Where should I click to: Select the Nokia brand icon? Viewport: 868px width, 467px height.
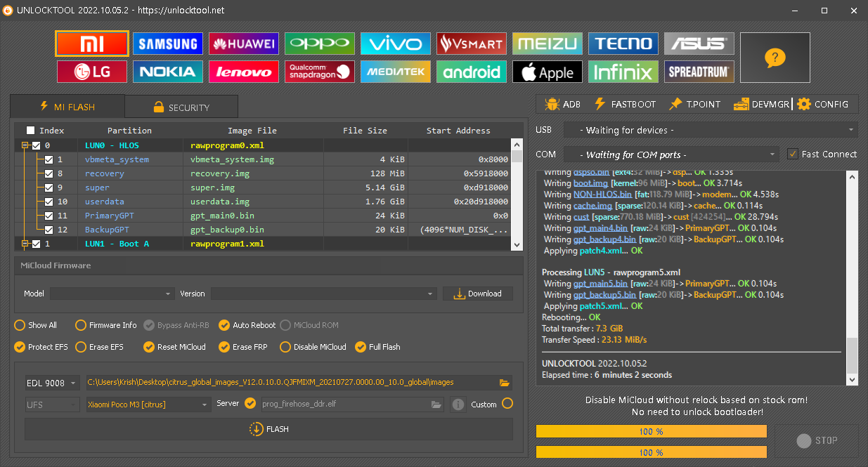click(x=167, y=72)
